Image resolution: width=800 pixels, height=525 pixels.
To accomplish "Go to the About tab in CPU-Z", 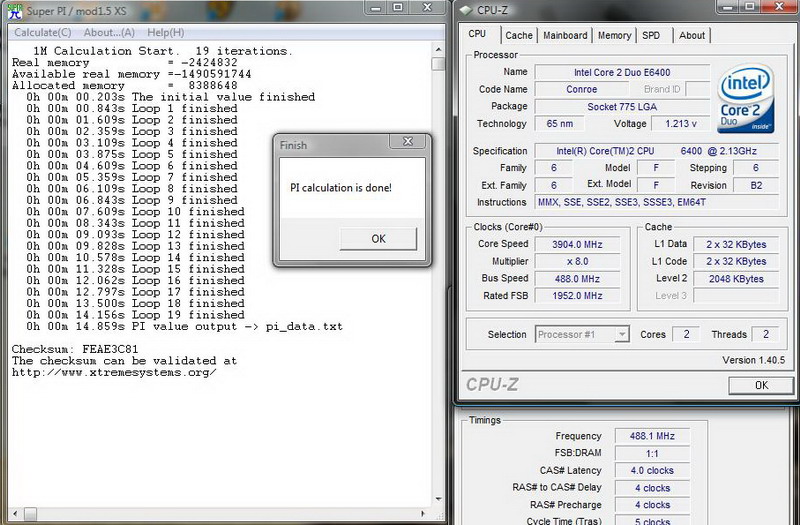I will click(x=692, y=35).
